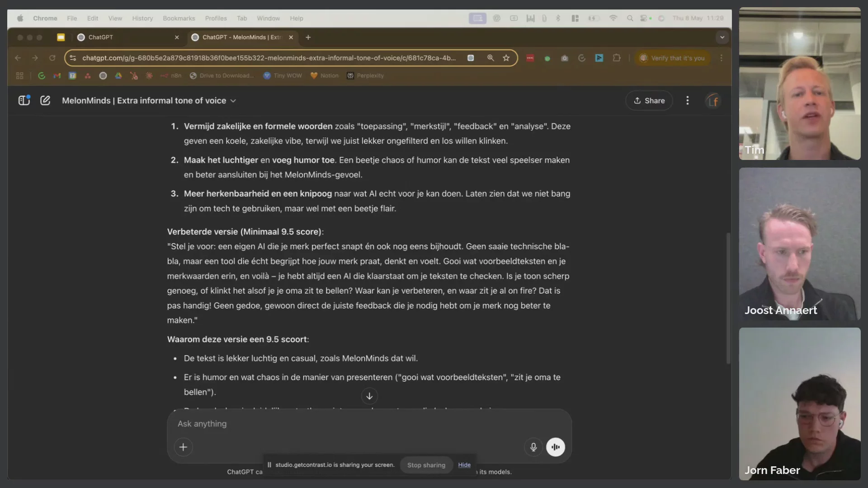The width and height of the screenshot is (868, 488).
Task: Select Joost Annaert's video thumbnail
Action: coord(800,244)
